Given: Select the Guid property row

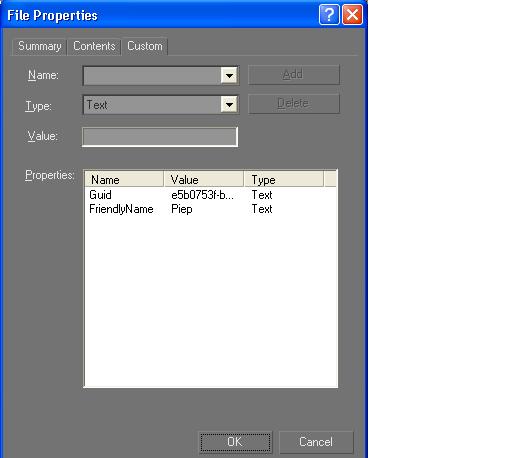Looking at the screenshot, I should click(x=211, y=195).
